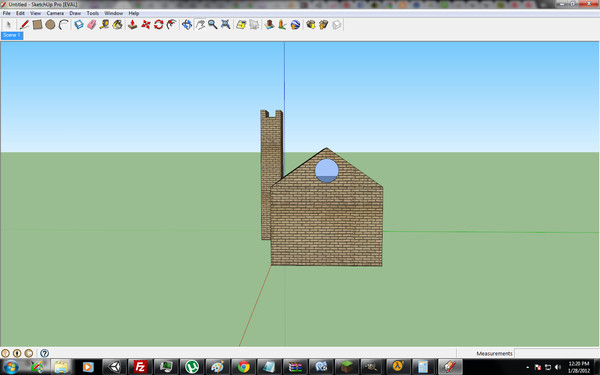The image size is (600, 375).
Task: Open the Edit menu
Action: (x=20, y=13)
